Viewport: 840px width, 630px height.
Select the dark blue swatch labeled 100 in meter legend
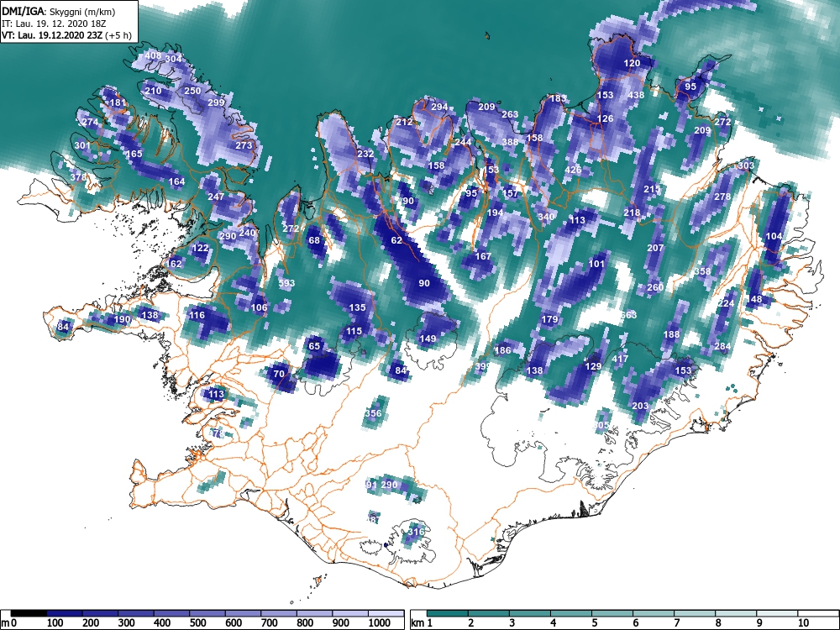tap(65, 613)
